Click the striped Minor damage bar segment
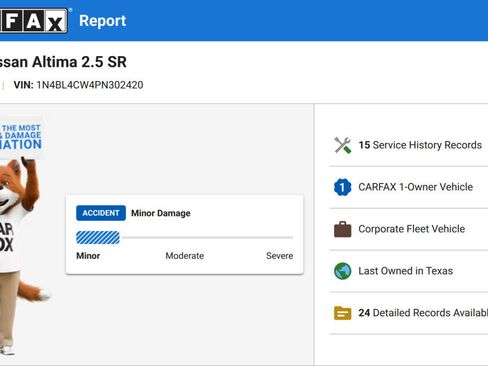 pyautogui.click(x=98, y=238)
